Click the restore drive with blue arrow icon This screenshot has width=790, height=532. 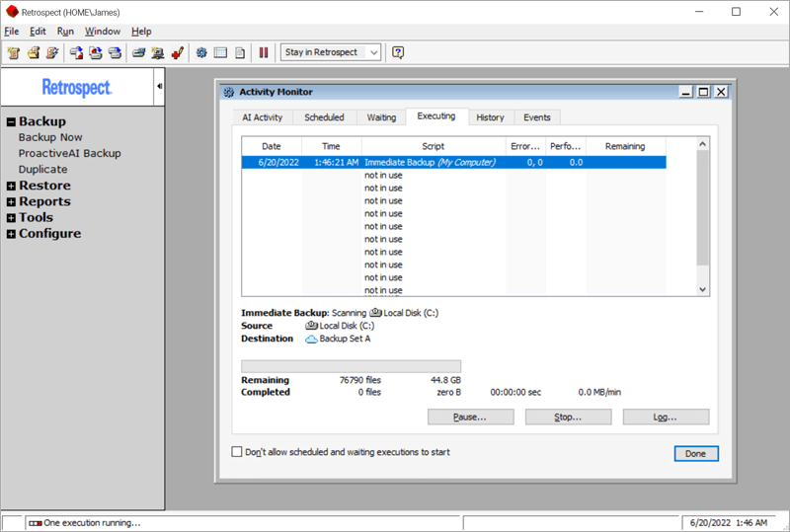pyautogui.click(x=96, y=52)
